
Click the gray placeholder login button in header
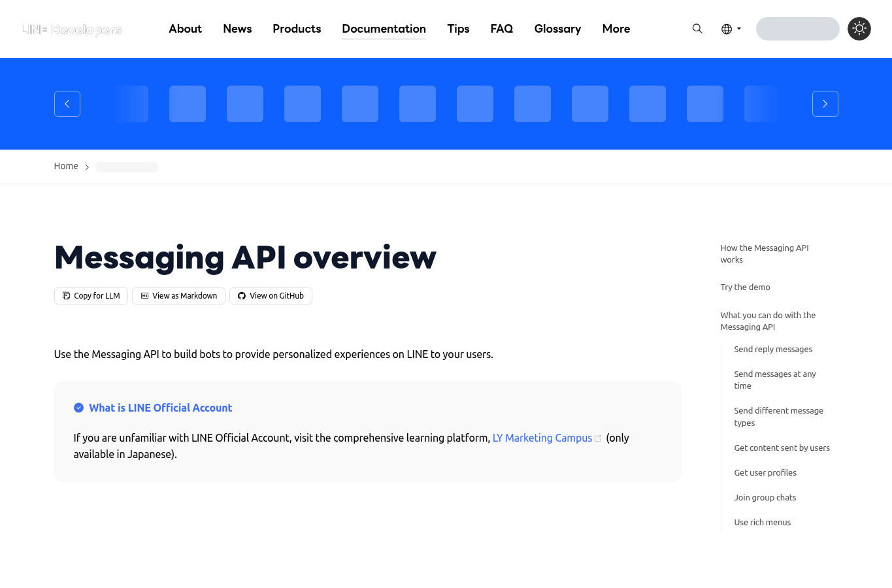(798, 29)
